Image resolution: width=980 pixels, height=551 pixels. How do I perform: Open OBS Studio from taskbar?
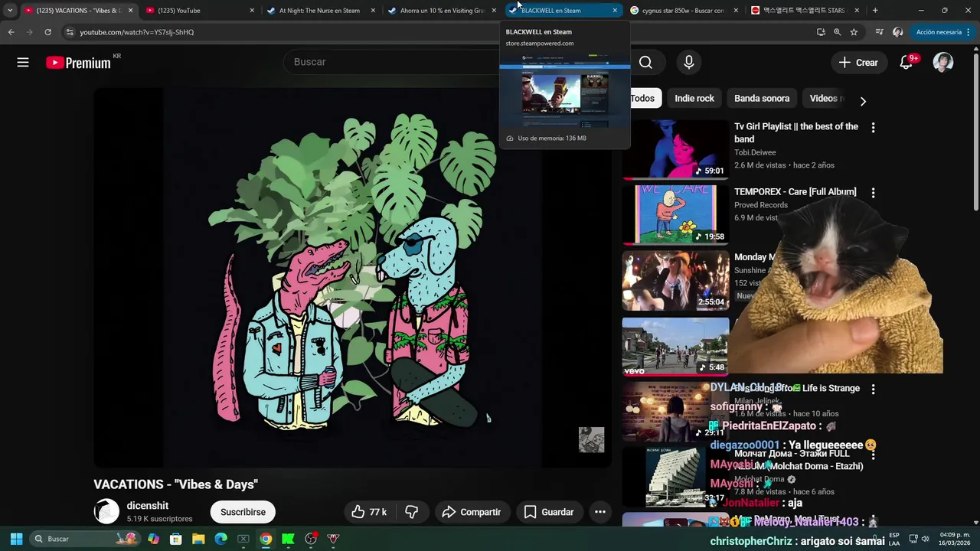click(x=311, y=539)
